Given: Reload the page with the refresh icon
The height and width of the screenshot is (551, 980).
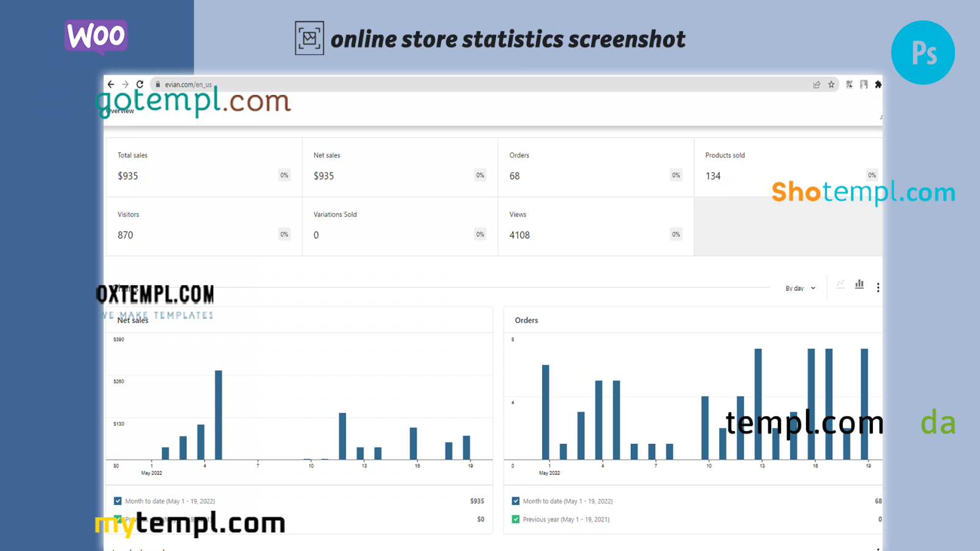Looking at the screenshot, I should [x=140, y=84].
